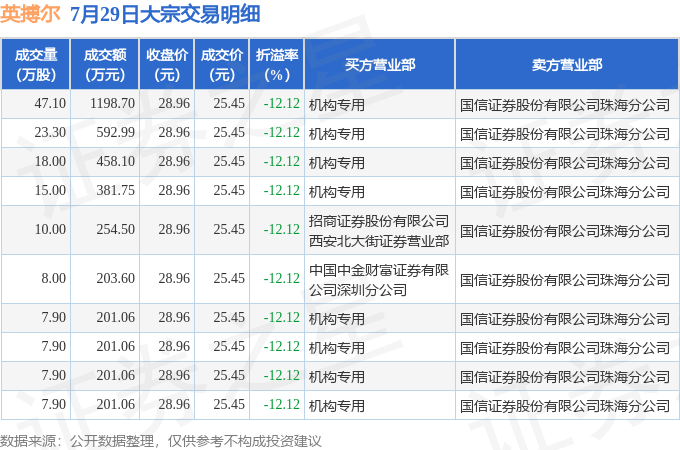The width and height of the screenshot is (680, 450).
Task: Click the data source disclaimer 数据来源 text
Action: tap(161, 441)
